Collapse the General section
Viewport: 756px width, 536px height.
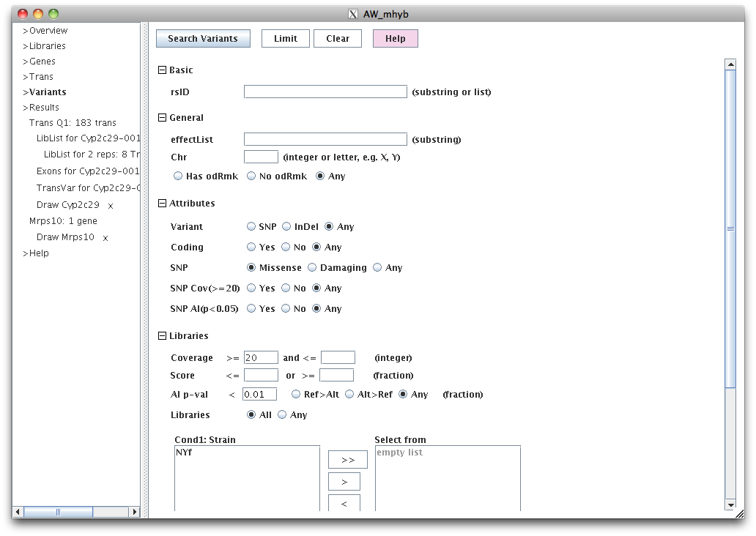[163, 118]
